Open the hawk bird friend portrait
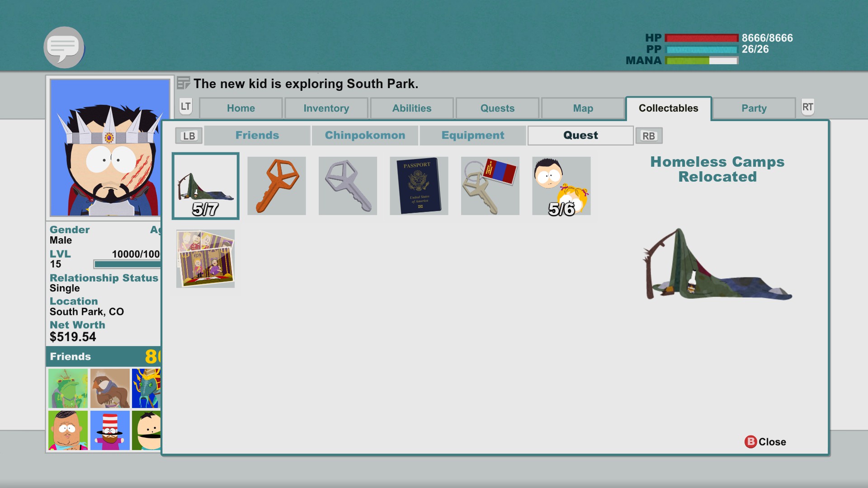 click(x=110, y=388)
